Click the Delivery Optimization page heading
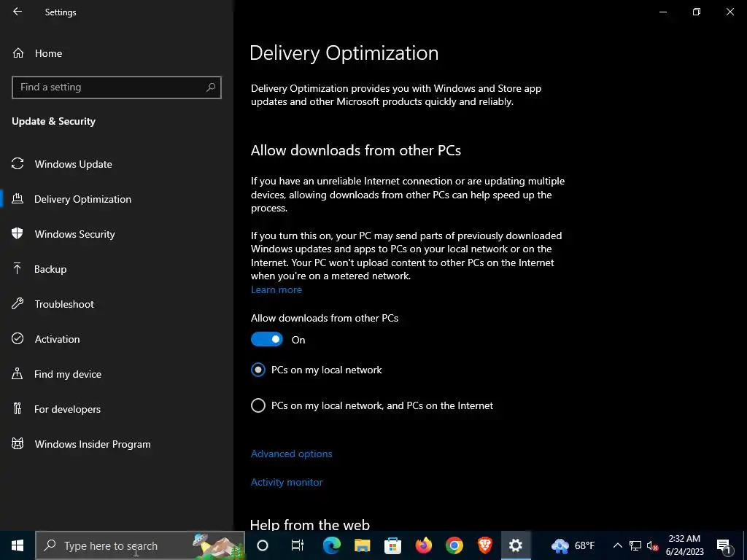The height and width of the screenshot is (560, 747). click(344, 52)
